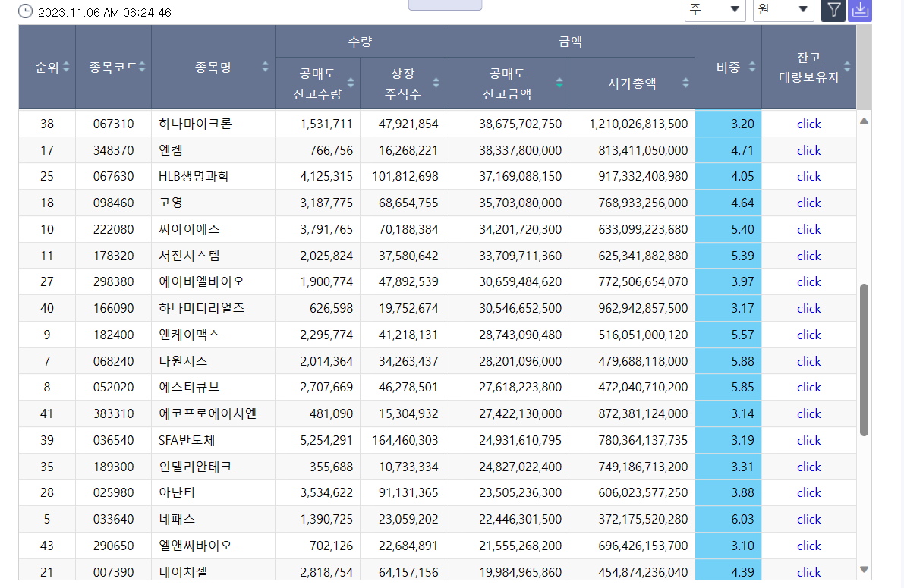The width and height of the screenshot is (904, 588).
Task: Open click link for 하나마이크론
Action: pyautogui.click(x=808, y=124)
